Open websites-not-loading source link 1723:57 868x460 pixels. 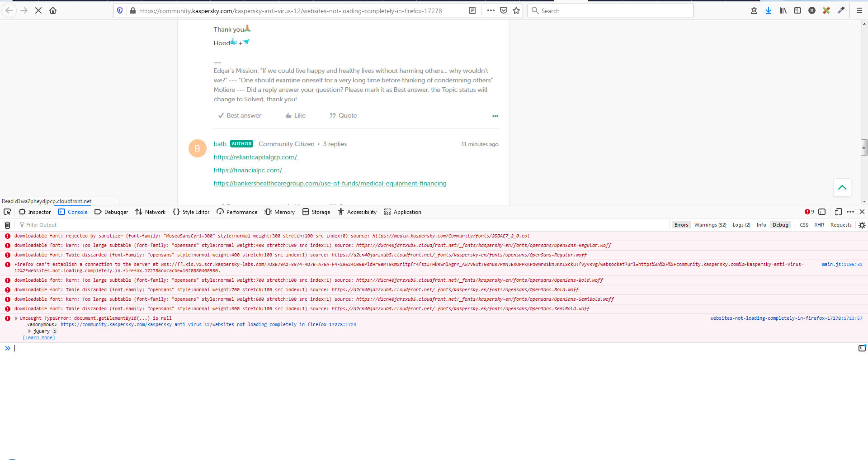pyautogui.click(x=786, y=318)
